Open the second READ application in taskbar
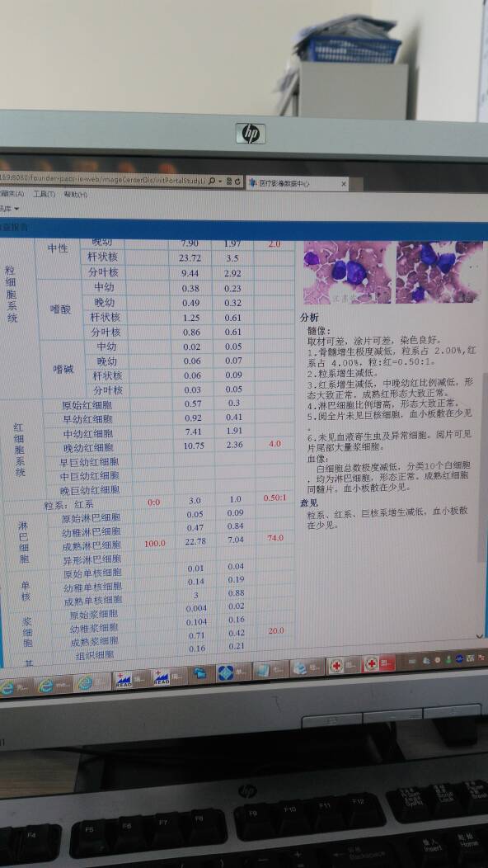This screenshot has width=488, height=868. coord(167,677)
